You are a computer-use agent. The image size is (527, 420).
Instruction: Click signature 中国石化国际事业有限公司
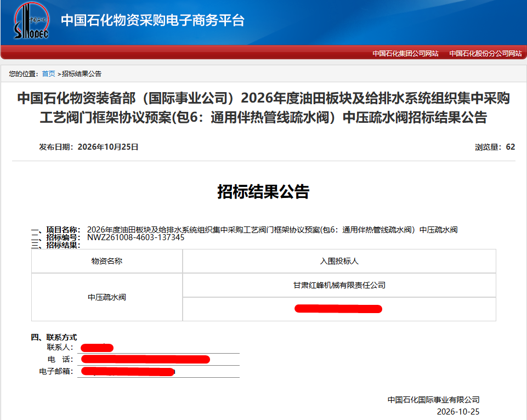tap(434, 400)
